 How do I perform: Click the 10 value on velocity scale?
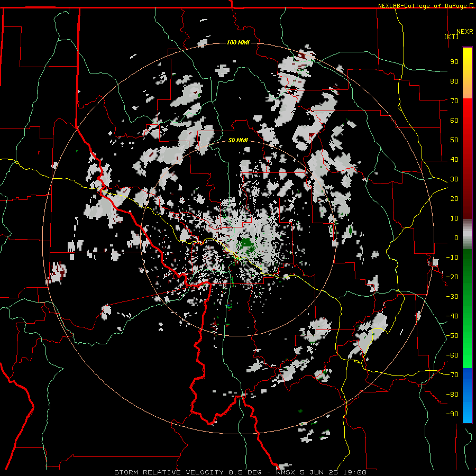[454, 218]
